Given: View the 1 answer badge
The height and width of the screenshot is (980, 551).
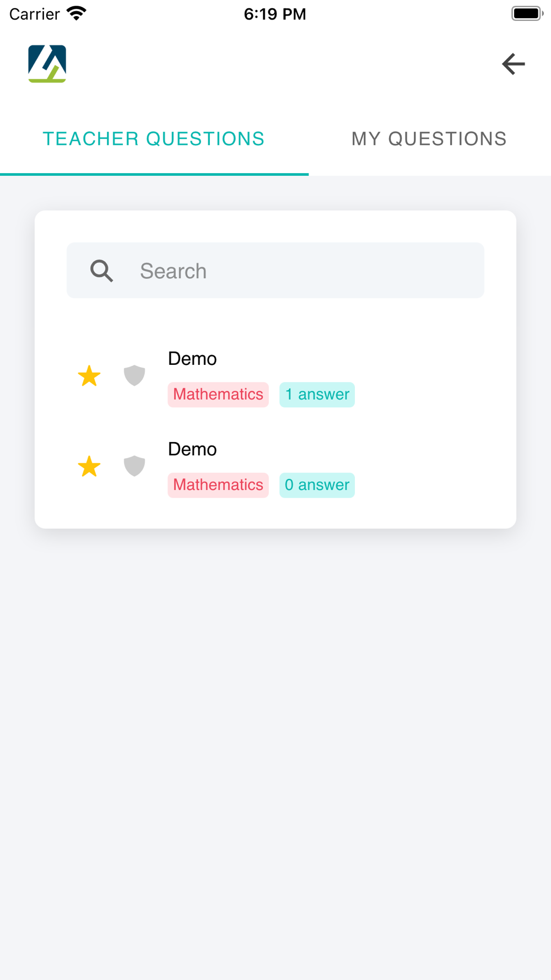Looking at the screenshot, I should pyautogui.click(x=317, y=395).
